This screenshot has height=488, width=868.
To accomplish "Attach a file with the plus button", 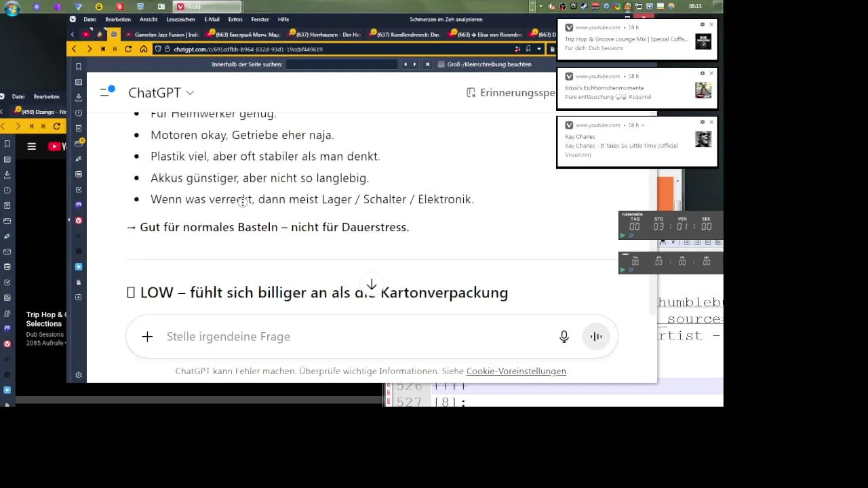I will [x=147, y=337].
